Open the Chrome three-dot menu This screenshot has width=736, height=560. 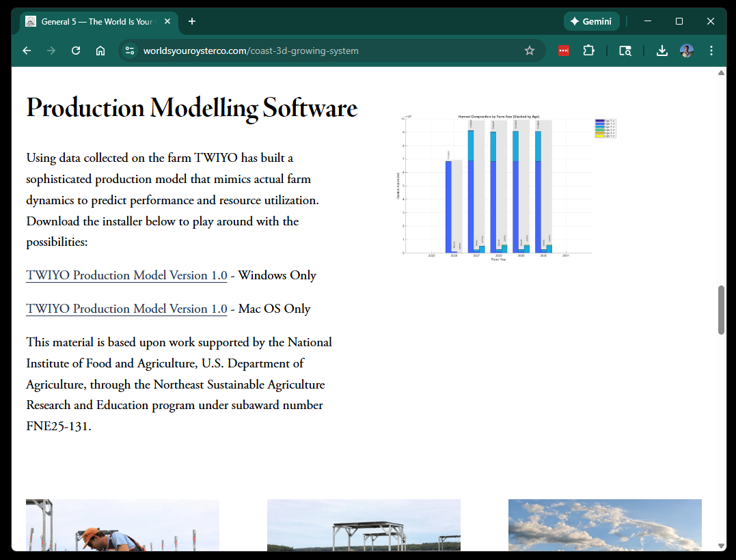(711, 51)
